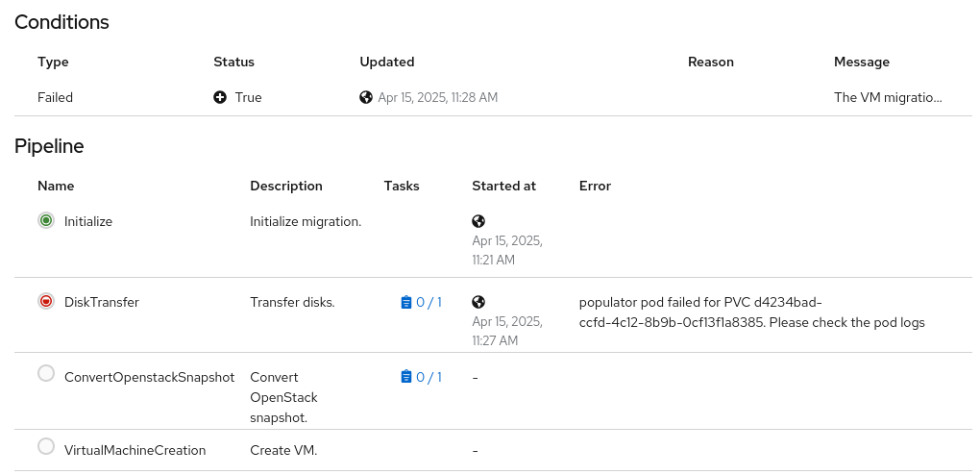Image resolution: width=980 pixels, height=475 pixels.
Task: Click the Updated column header
Action: tap(386, 62)
